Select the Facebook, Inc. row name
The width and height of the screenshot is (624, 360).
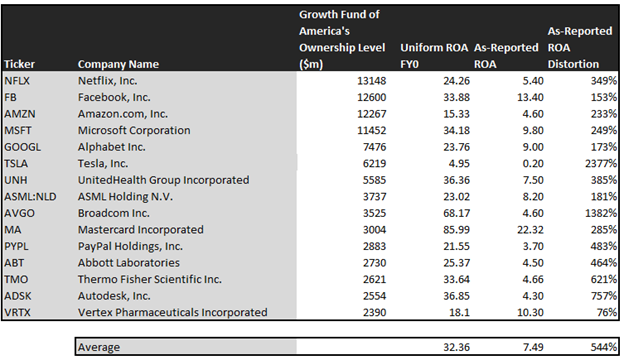coord(114,97)
